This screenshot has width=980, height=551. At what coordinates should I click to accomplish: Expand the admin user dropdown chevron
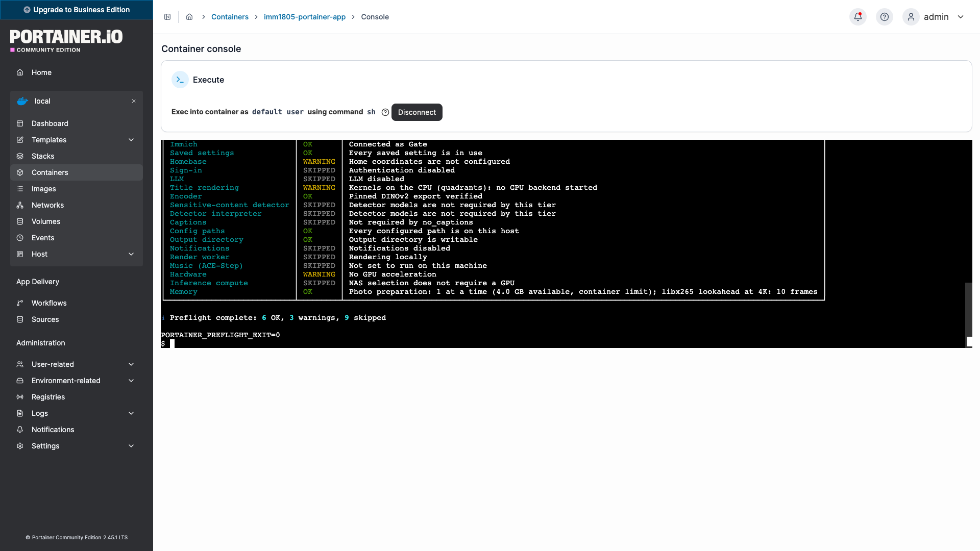pos(961,17)
